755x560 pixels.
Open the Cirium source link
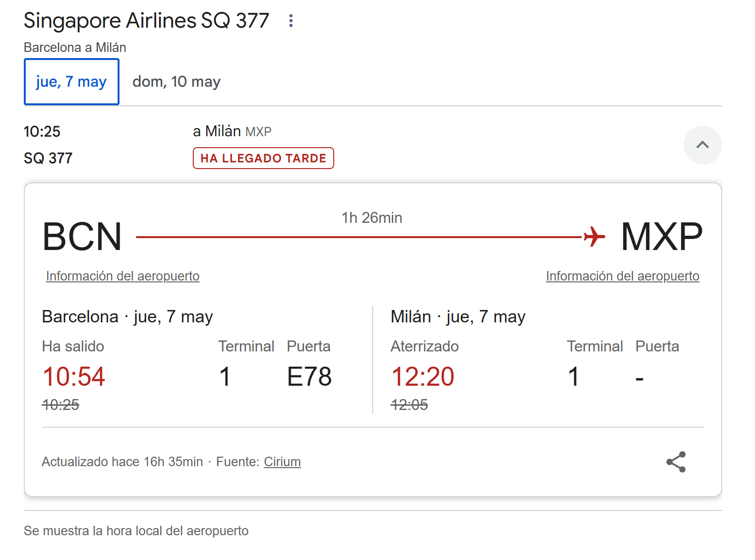click(x=282, y=462)
